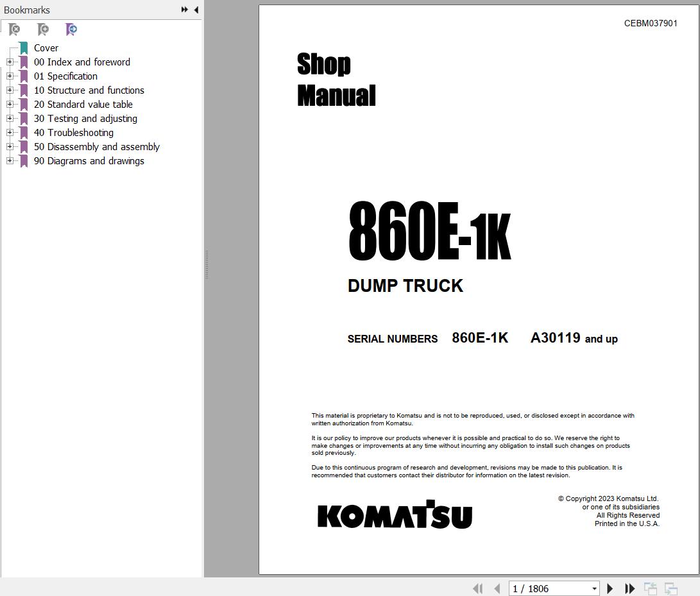Select the 90 Diagrams and drawings bookmark
700x596 pixels.
point(89,161)
